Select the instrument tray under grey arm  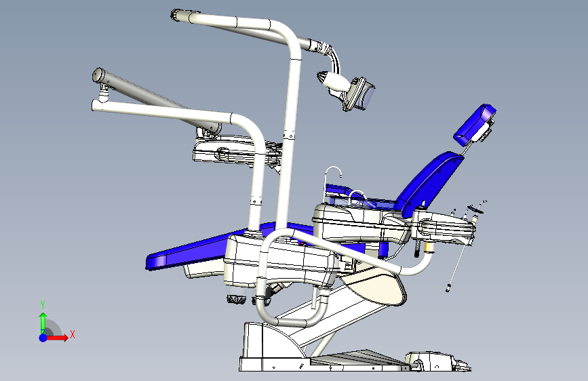click(236, 150)
